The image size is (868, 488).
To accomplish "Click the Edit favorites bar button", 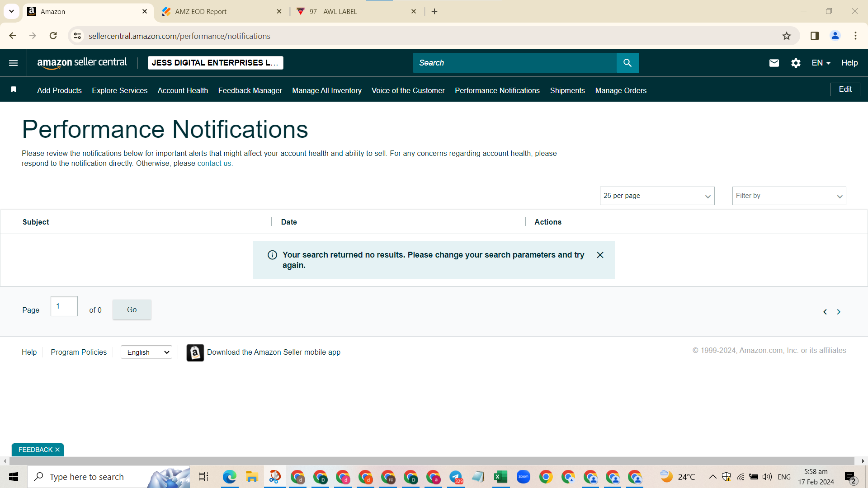I will 845,89.
